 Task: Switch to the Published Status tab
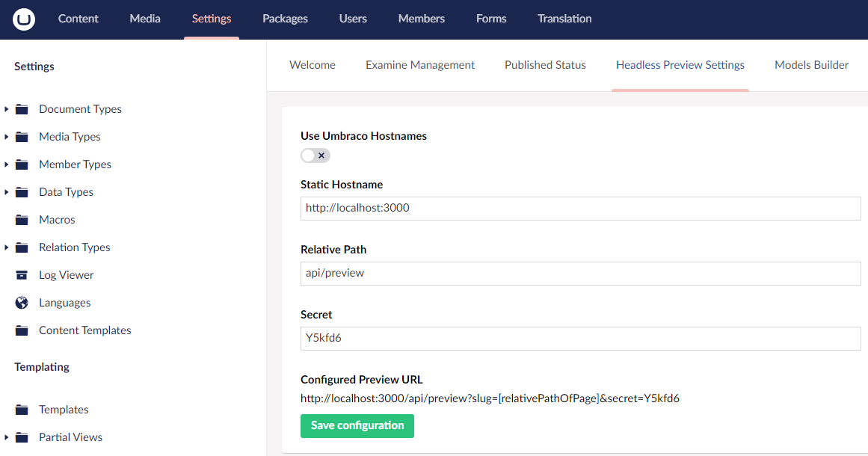545,65
